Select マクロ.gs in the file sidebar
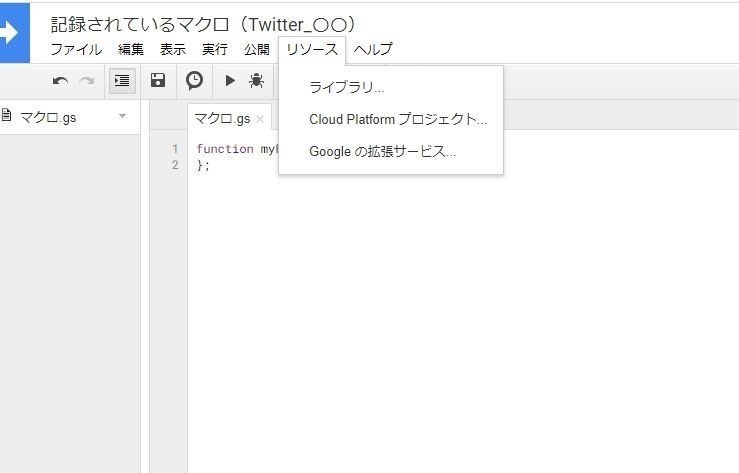This screenshot has width=739, height=473. [x=70, y=117]
